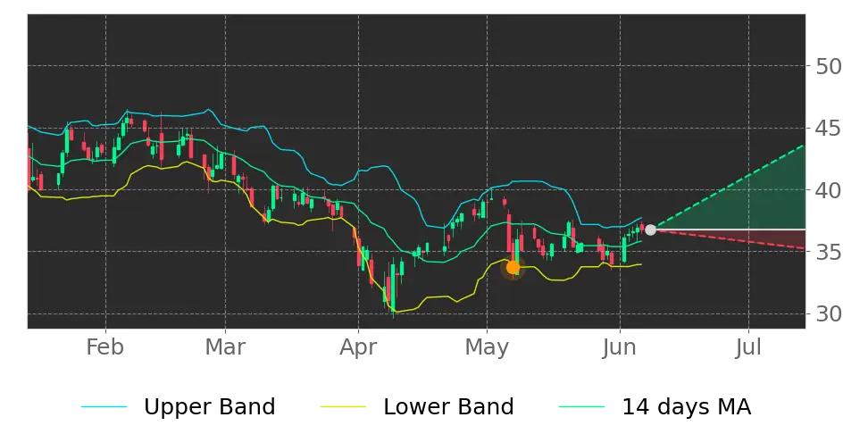
Task: Click the Jun x-axis label
Action: [620, 347]
